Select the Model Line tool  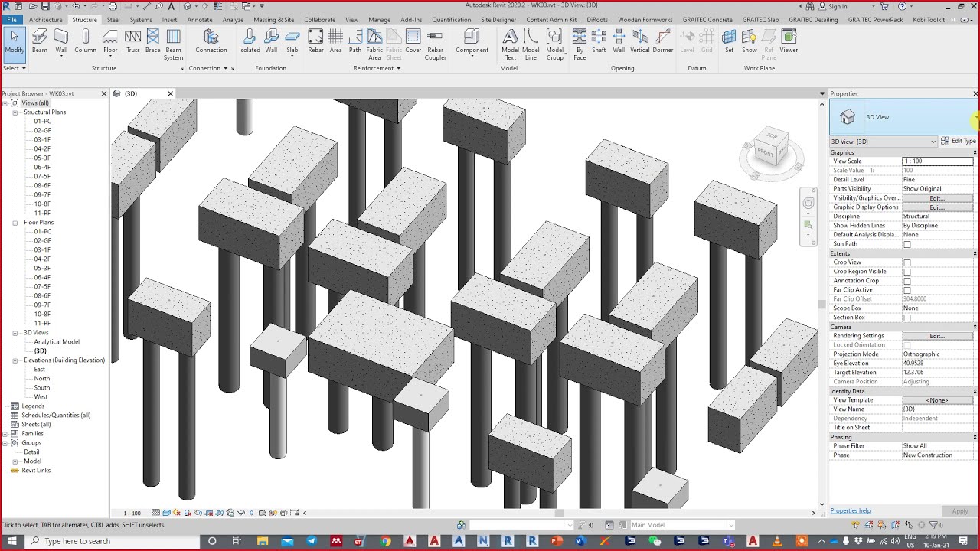coord(531,44)
